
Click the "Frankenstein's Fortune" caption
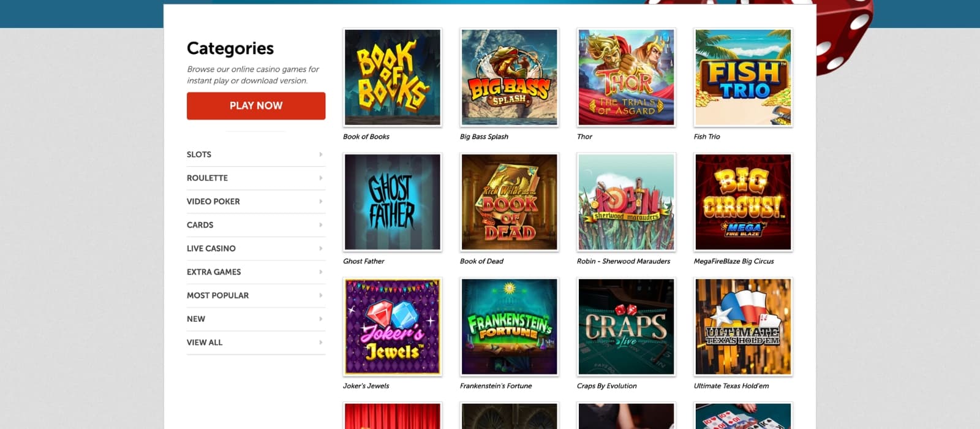(496, 386)
